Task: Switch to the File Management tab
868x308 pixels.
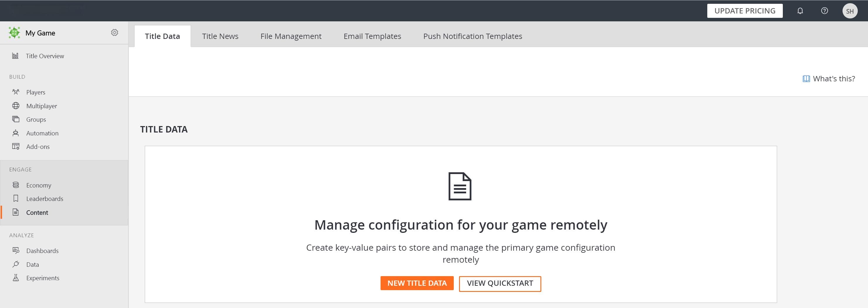Action: (291, 36)
